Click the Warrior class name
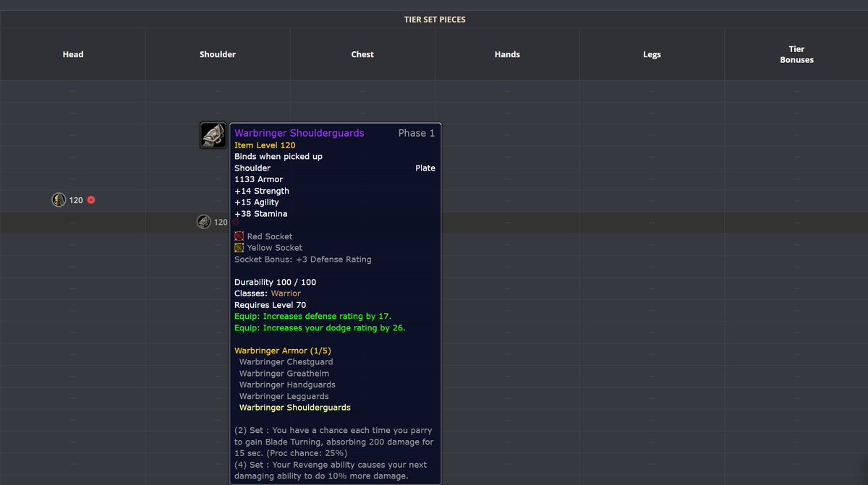Image resolution: width=868 pixels, height=485 pixels. pos(286,293)
